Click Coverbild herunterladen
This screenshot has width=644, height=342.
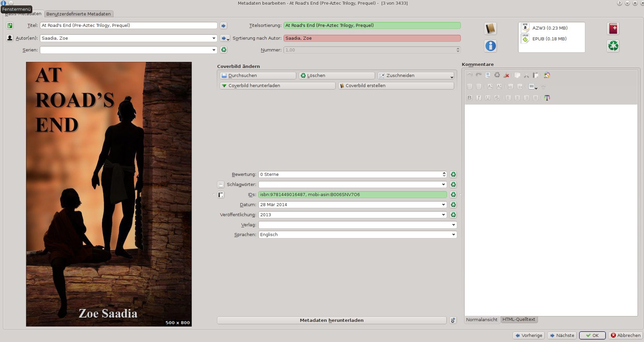coord(277,86)
